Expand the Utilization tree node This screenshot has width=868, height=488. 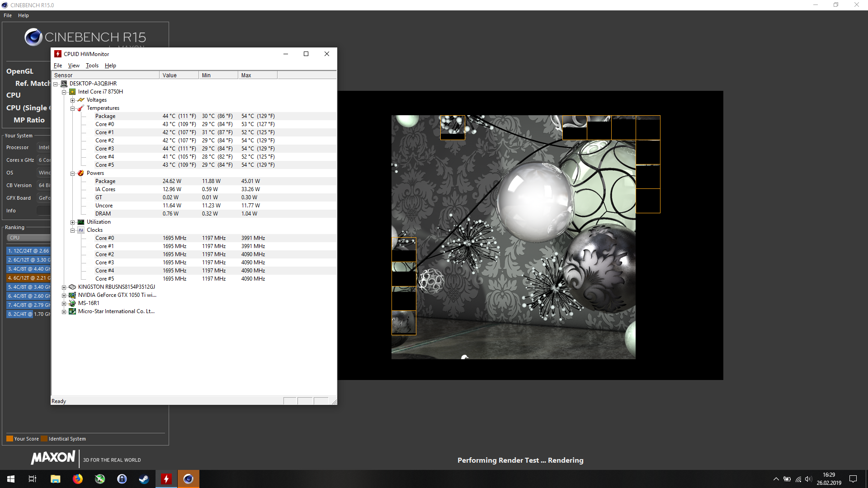pos(72,222)
